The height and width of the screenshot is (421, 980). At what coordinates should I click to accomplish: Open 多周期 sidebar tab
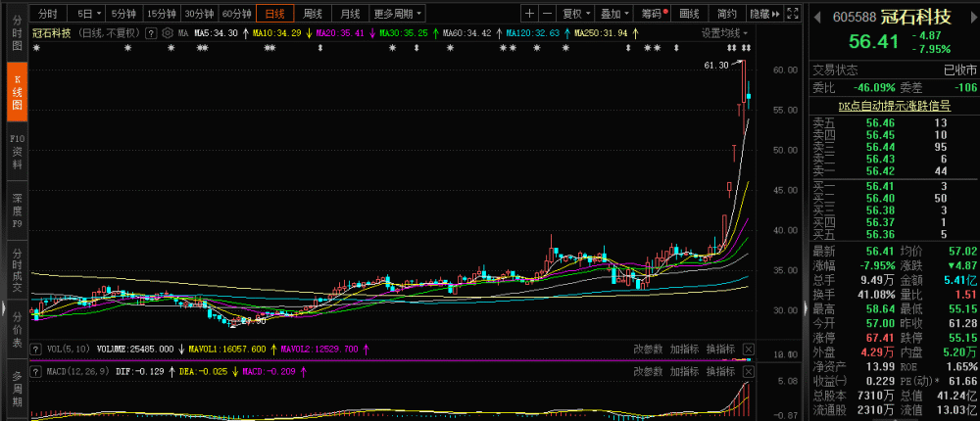coord(17,389)
